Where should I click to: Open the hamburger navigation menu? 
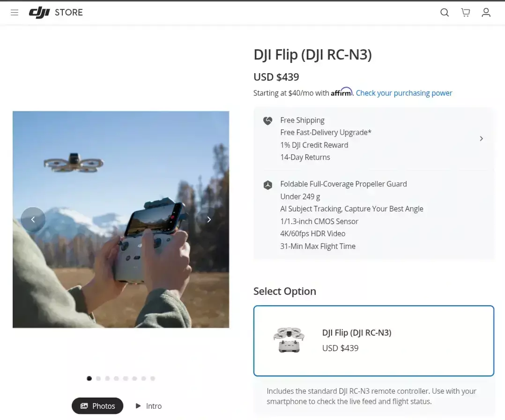15,13
